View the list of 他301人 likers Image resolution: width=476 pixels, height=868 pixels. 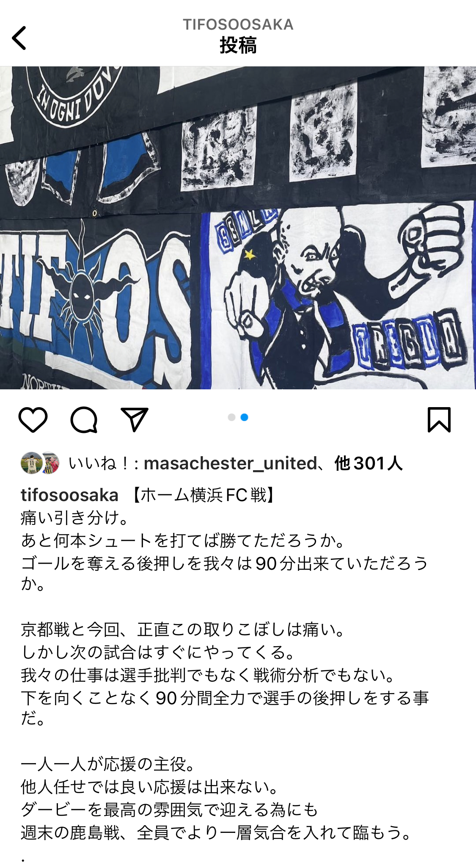368,463
